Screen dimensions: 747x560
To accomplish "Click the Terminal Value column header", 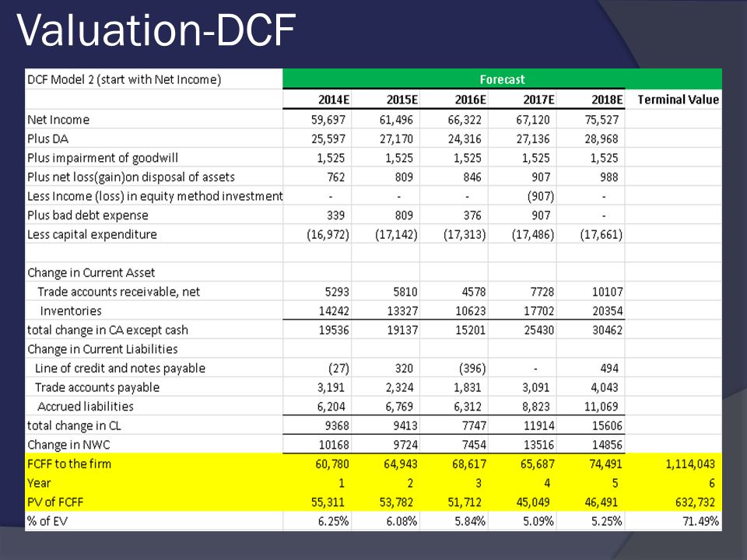I will click(x=678, y=100).
